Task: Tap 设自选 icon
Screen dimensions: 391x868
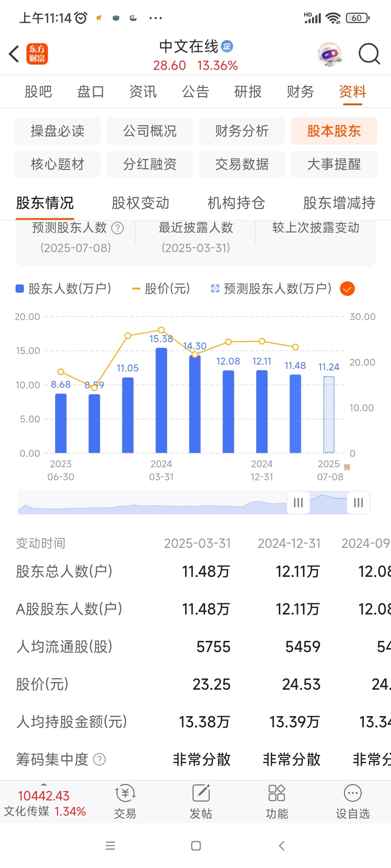Action: pyautogui.click(x=353, y=801)
